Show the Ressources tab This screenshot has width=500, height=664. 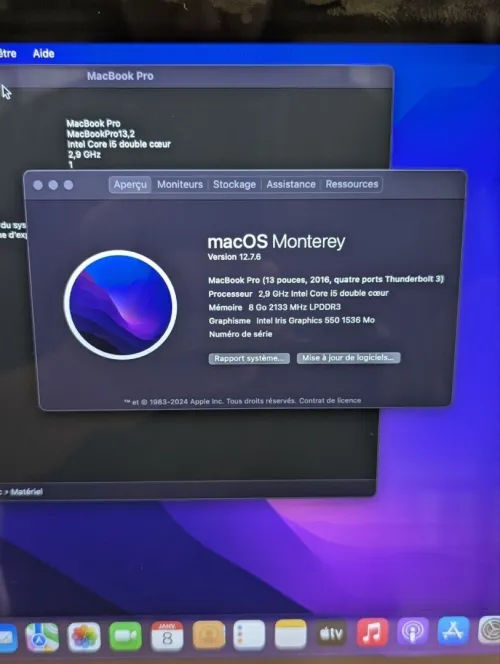[x=352, y=184]
